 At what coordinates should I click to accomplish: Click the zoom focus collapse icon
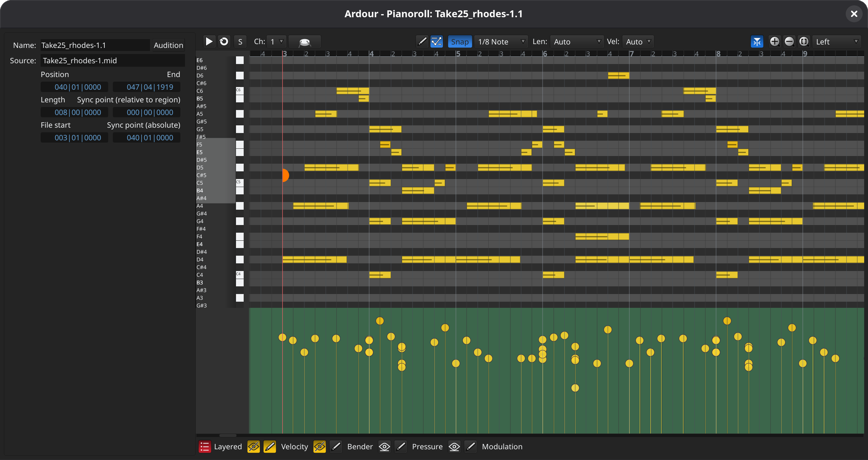point(757,41)
